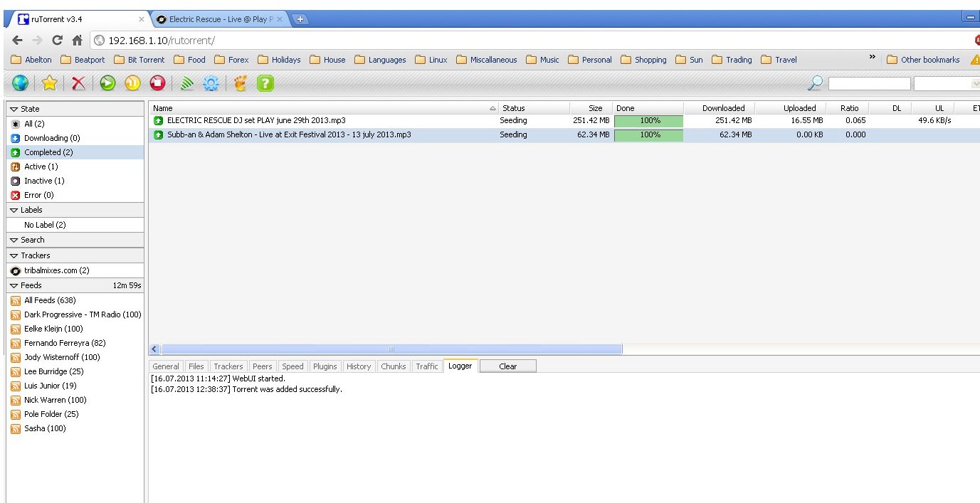Open Sasha (100) feed
Screen dimensions: 980x503
pos(75,428)
